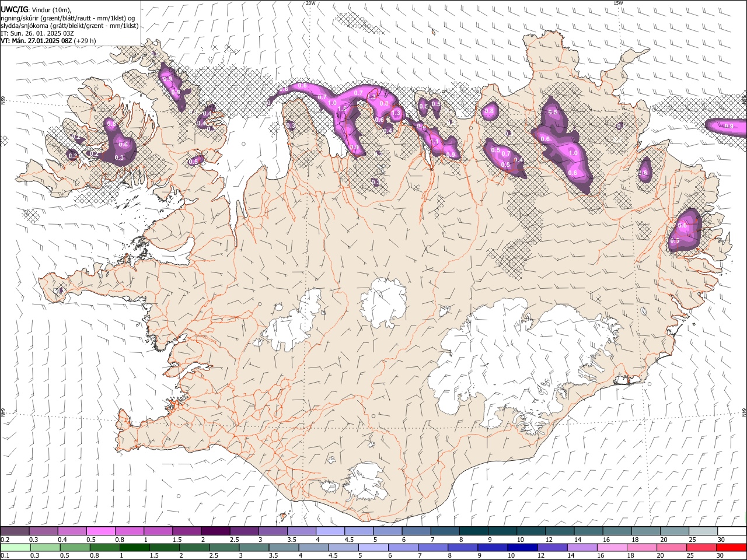This screenshot has height=560, width=747.
Task: Pick the pale grey 25 swatch in upper legend
Action: [x=703, y=531]
